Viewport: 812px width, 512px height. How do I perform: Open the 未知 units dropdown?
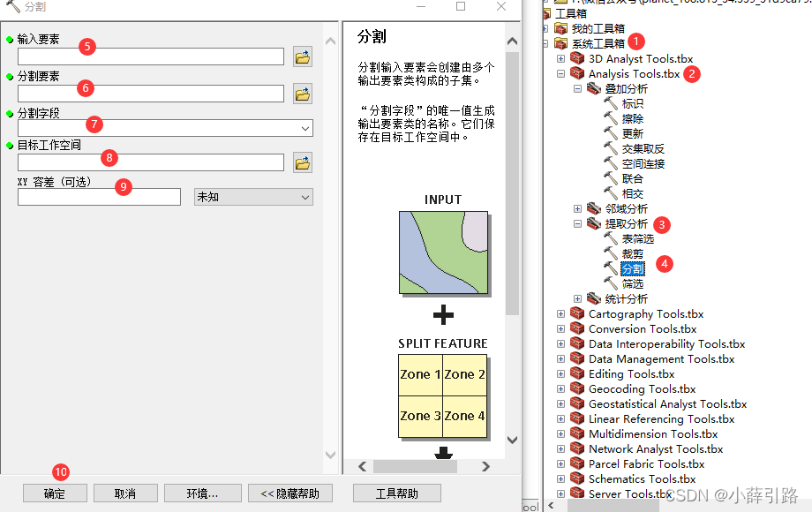tap(305, 197)
